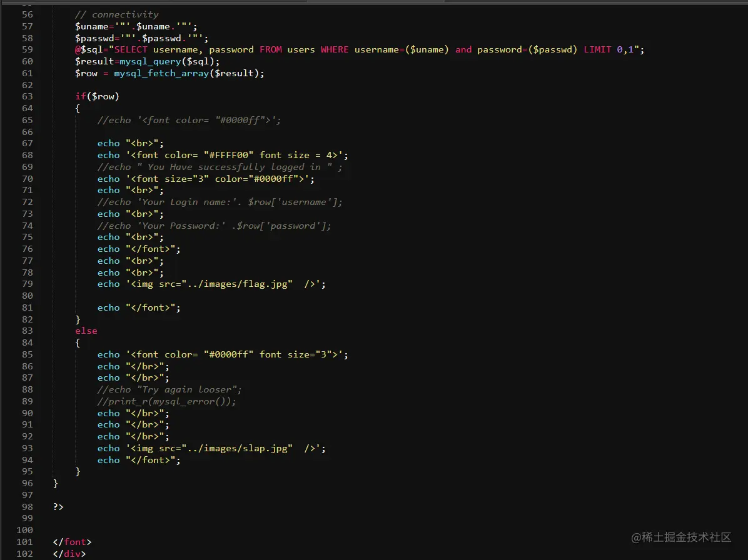Click the closing brace on line 96
The image size is (748, 560).
pos(55,484)
